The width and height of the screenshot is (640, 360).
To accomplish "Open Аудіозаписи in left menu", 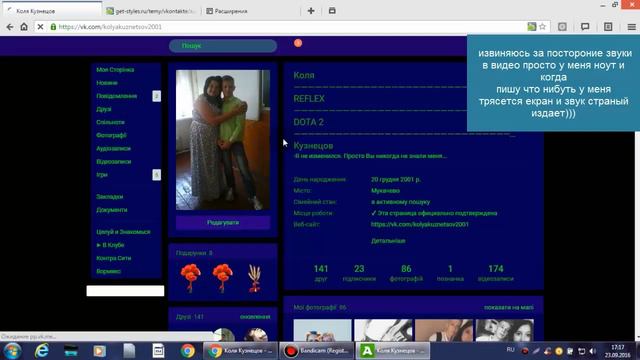I will click(113, 149).
